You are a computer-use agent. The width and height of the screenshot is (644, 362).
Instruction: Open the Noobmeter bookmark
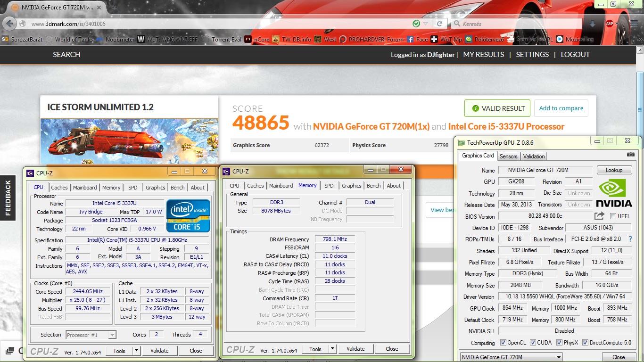(116, 40)
